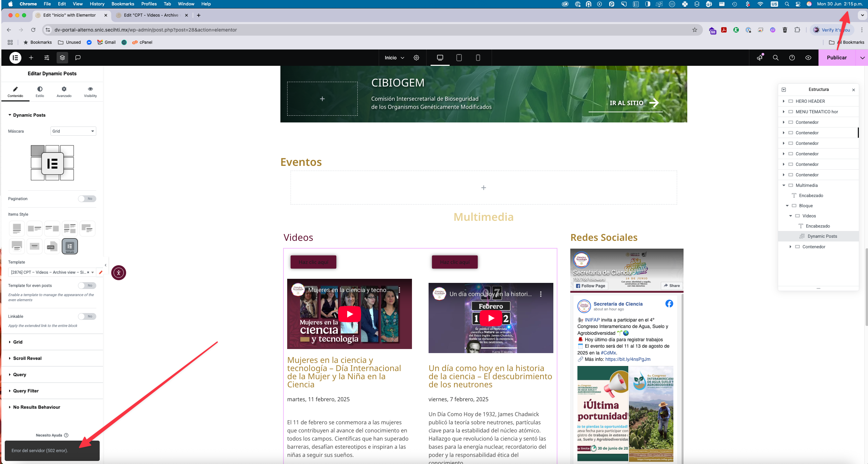Switch to tablet responsive view

point(459,58)
